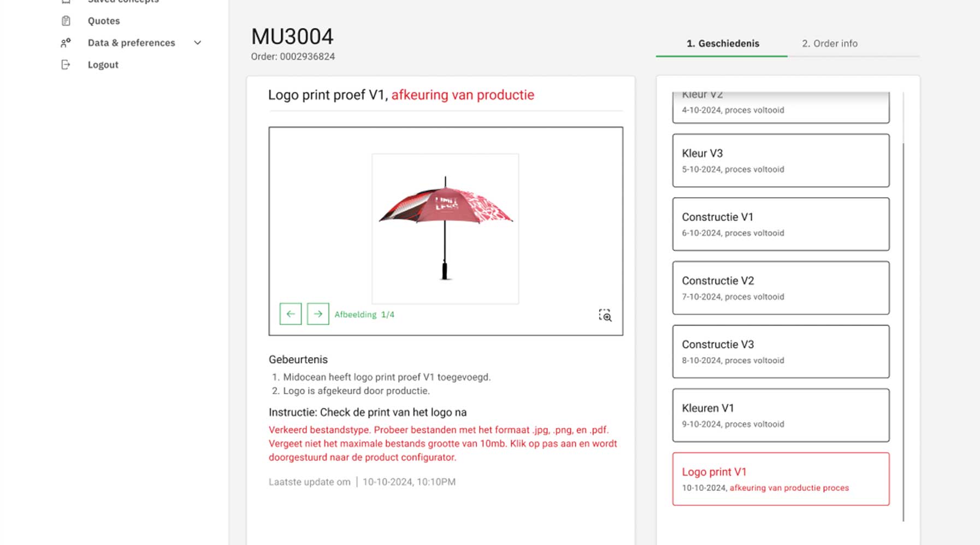
Task: Click the Quotes clipboard icon
Action: 66,21
